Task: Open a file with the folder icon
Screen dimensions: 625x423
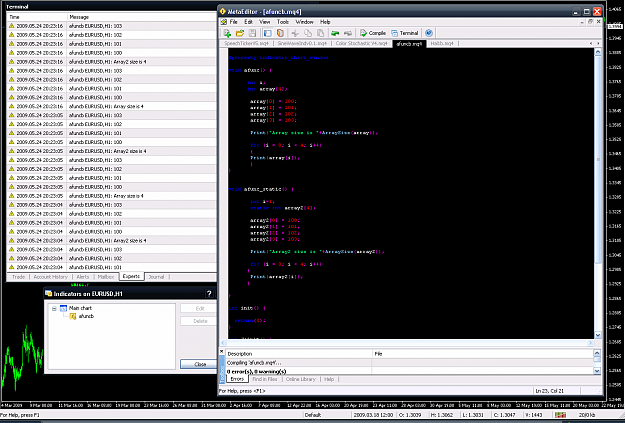Action: (x=240, y=33)
